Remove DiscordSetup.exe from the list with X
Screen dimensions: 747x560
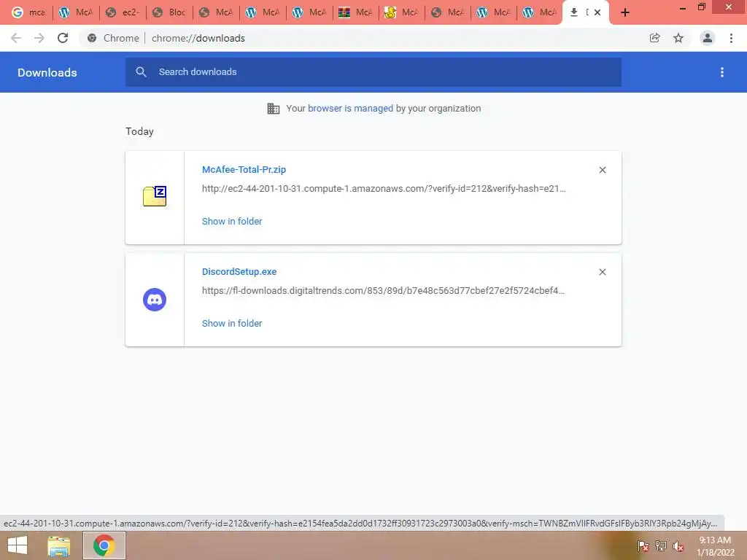[603, 272]
